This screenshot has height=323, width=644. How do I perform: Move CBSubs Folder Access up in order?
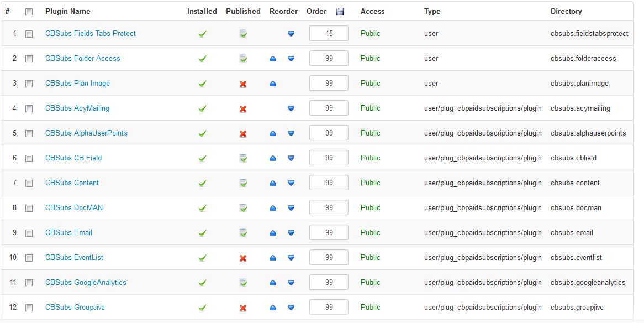click(273, 59)
